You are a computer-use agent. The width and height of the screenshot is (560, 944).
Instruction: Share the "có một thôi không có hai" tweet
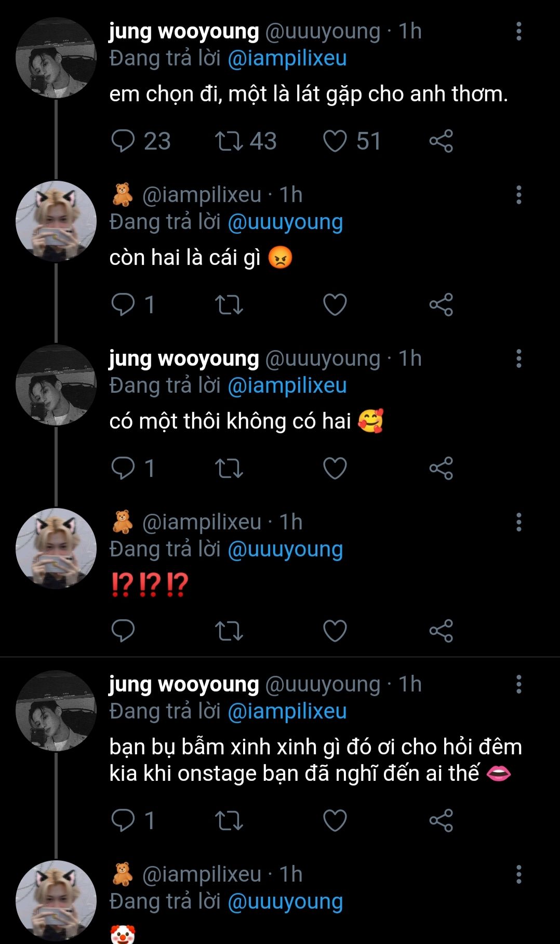tap(441, 468)
